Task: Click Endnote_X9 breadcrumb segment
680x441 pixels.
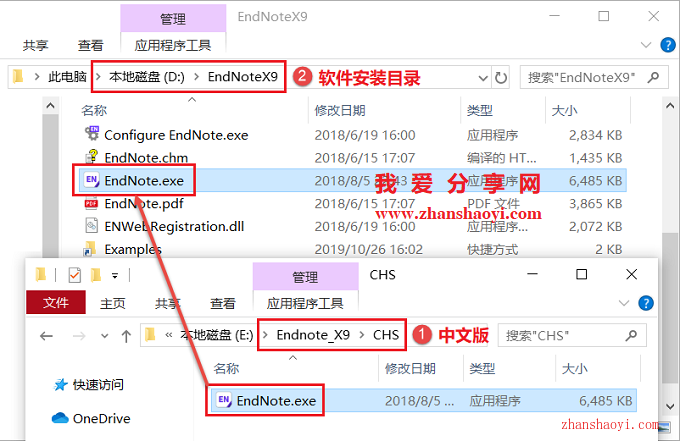Action: [x=313, y=335]
